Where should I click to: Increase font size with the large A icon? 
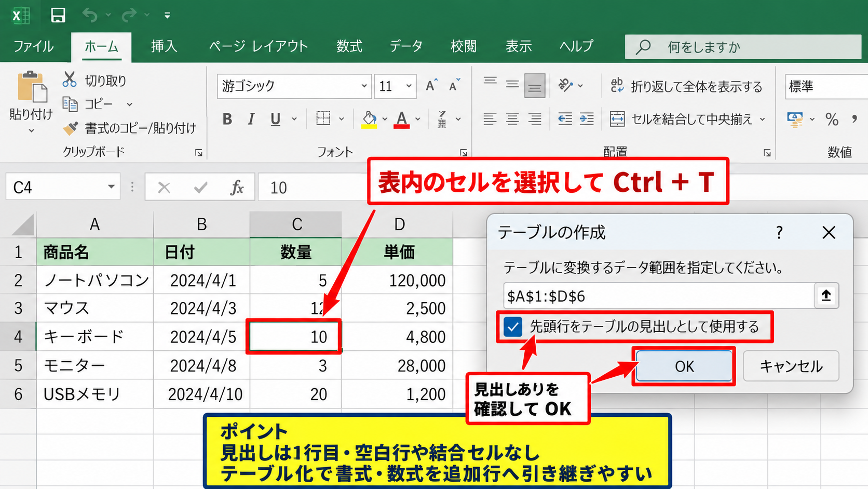click(431, 85)
